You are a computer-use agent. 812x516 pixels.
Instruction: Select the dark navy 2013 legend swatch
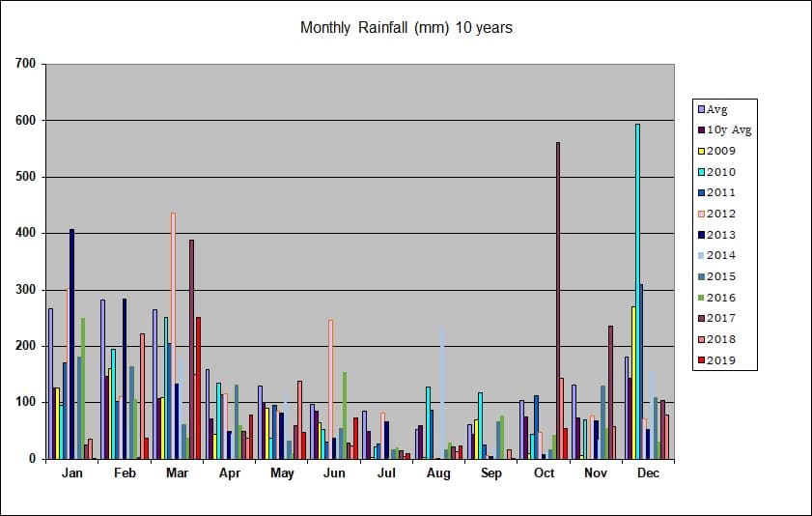click(702, 235)
